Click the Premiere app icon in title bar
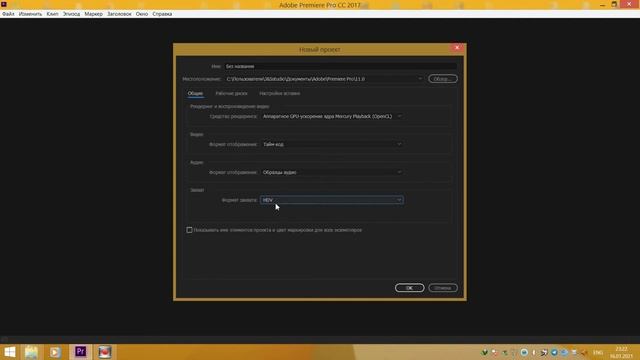 click(4, 4)
